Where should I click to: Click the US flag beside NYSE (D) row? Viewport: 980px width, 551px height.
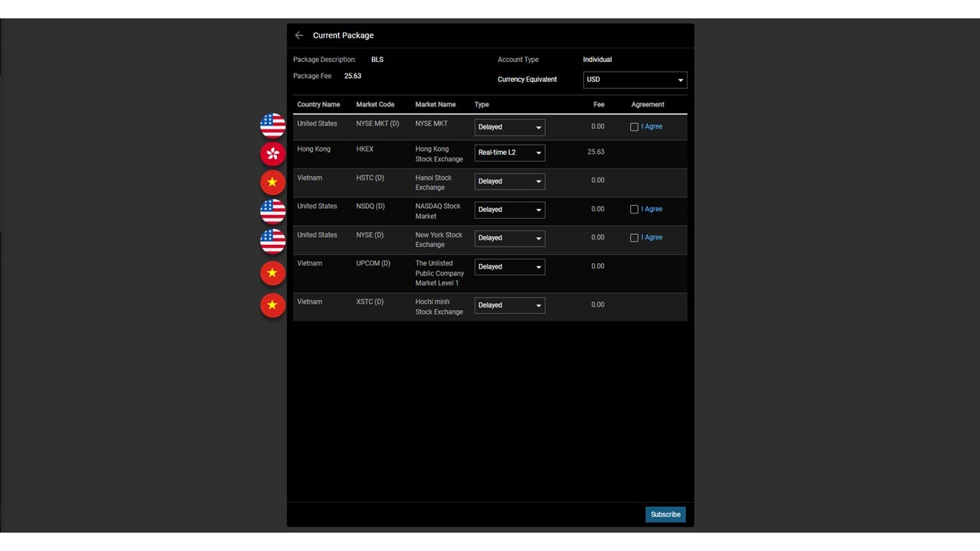pos(273,240)
